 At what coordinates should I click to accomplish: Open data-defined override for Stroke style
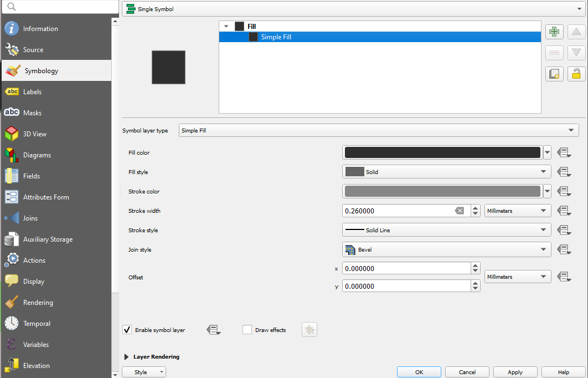[x=564, y=230]
